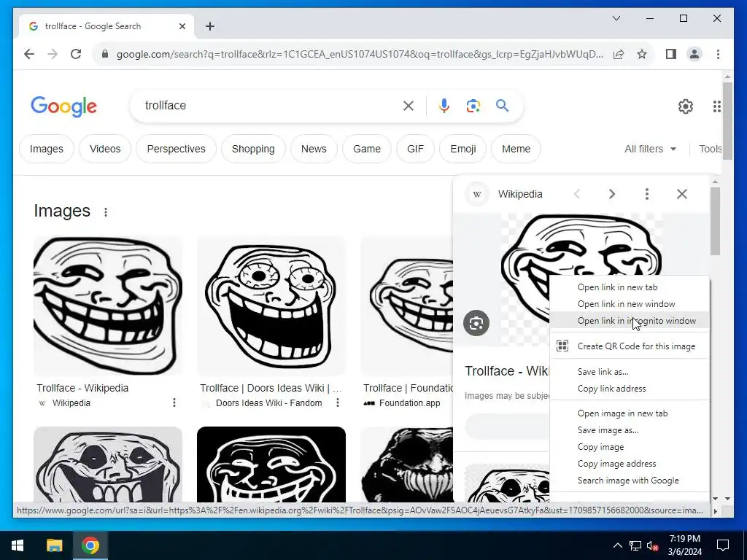Choose Copy image from context menu
747x560 pixels.
(x=630, y=447)
